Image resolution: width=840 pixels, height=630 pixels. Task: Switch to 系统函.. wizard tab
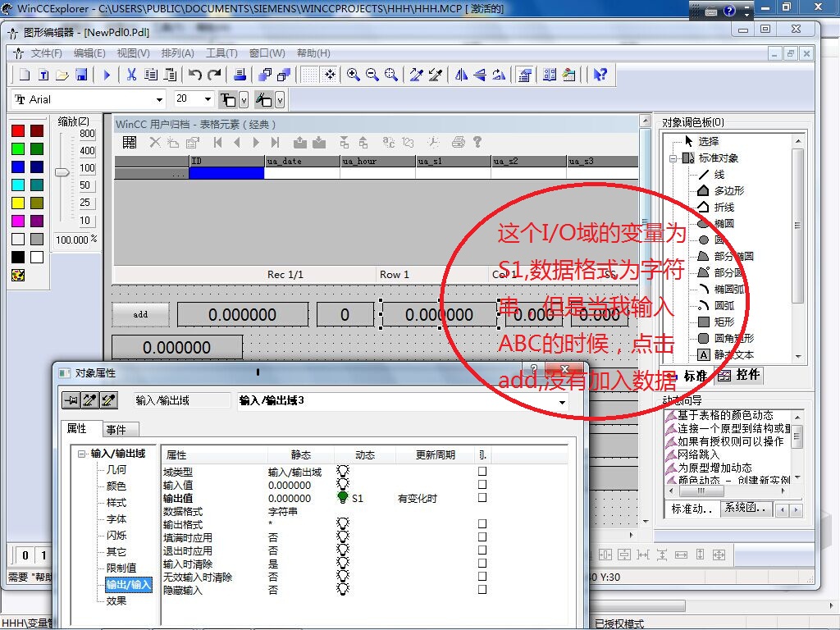[x=746, y=509]
